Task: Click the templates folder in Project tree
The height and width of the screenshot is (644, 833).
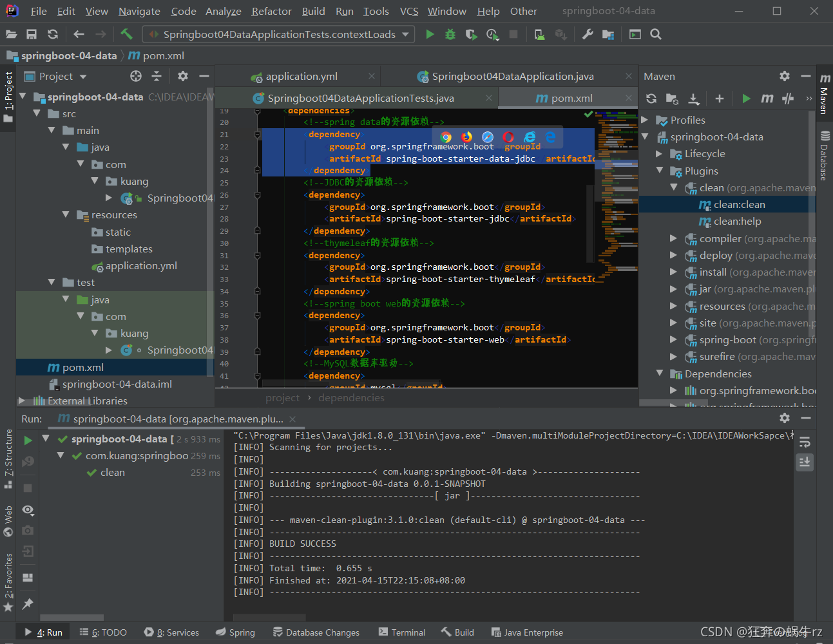Action: point(129,249)
